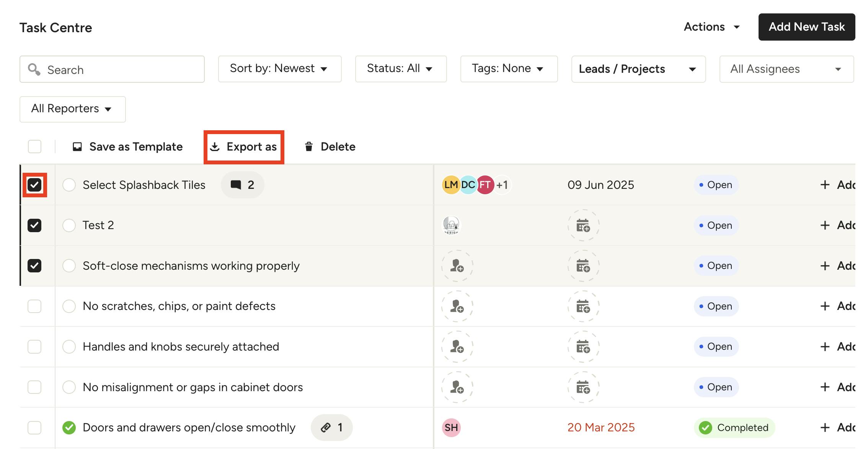
Task: Expand the All Assignees dropdown
Action: click(x=786, y=69)
